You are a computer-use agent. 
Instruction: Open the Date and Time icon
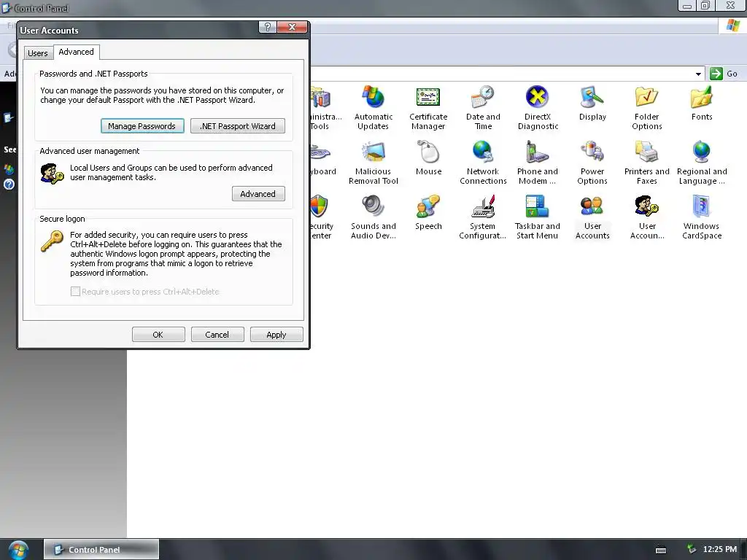483,108
